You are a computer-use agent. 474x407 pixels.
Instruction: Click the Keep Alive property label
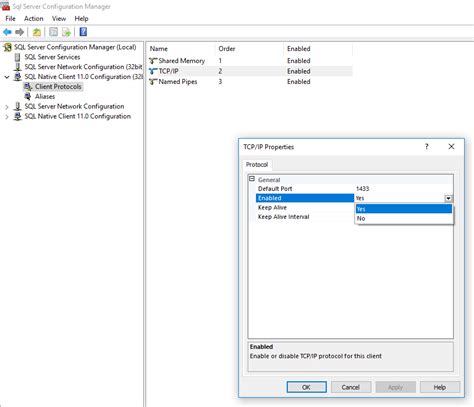[x=272, y=207]
